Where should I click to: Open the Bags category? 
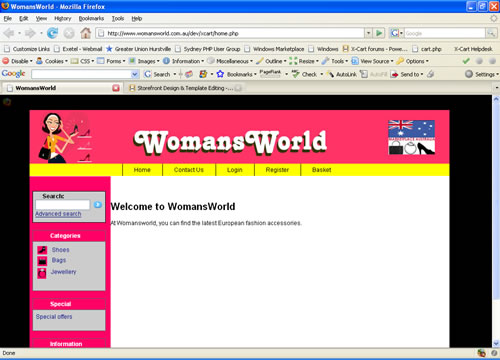[x=59, y=260]
